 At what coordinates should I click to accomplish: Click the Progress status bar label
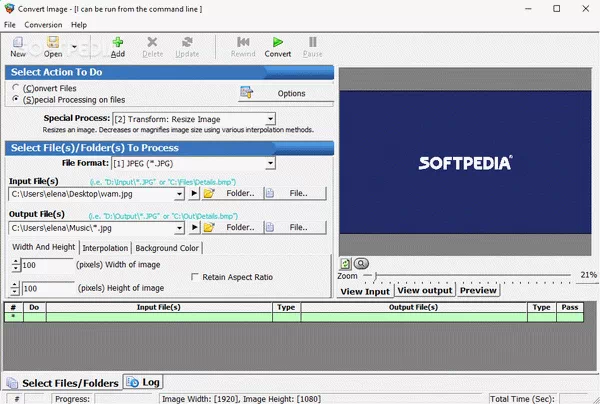click(x=72, y=399)
